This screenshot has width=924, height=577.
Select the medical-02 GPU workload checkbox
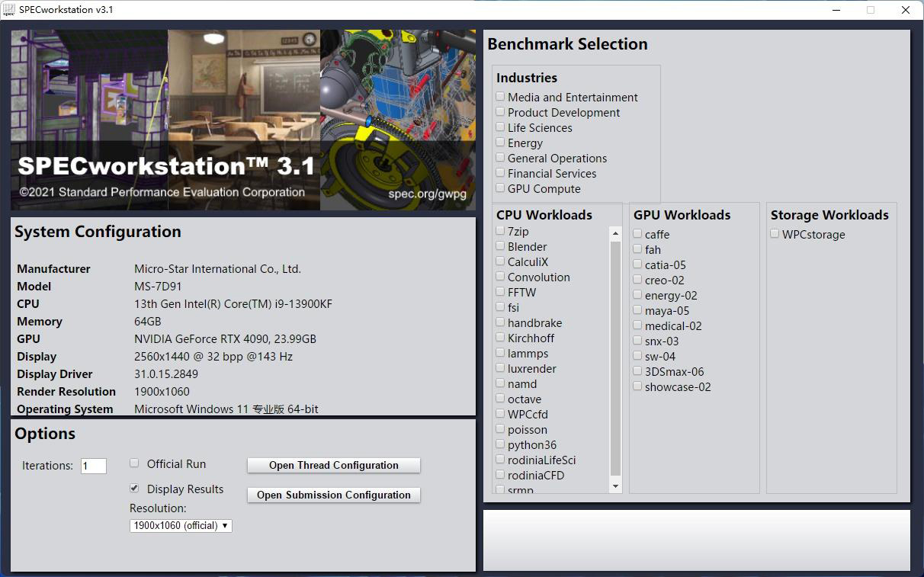[637, 325]
